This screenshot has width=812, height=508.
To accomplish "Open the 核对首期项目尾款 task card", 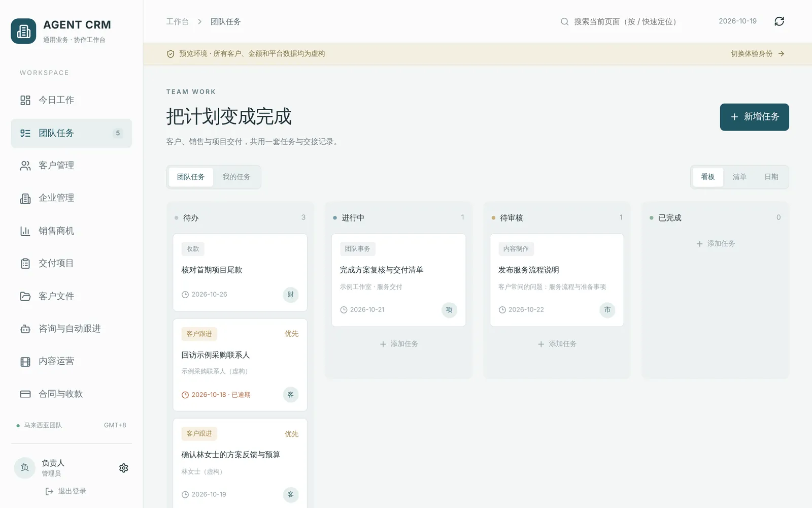I will click(x=240, y=272).
